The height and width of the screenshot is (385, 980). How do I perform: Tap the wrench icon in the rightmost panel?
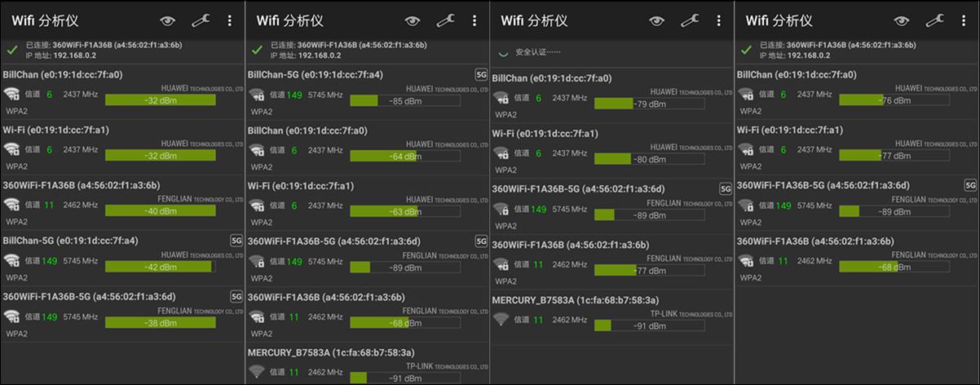[934, 20]
